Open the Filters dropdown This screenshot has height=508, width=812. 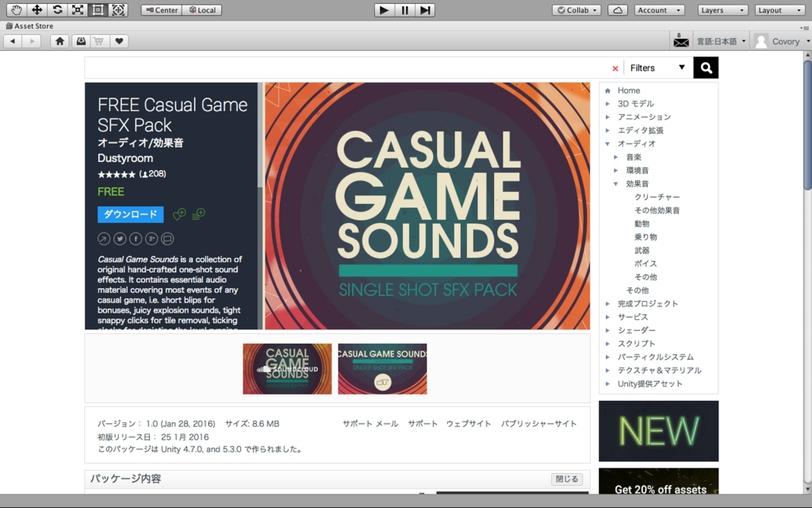(657, 68)
